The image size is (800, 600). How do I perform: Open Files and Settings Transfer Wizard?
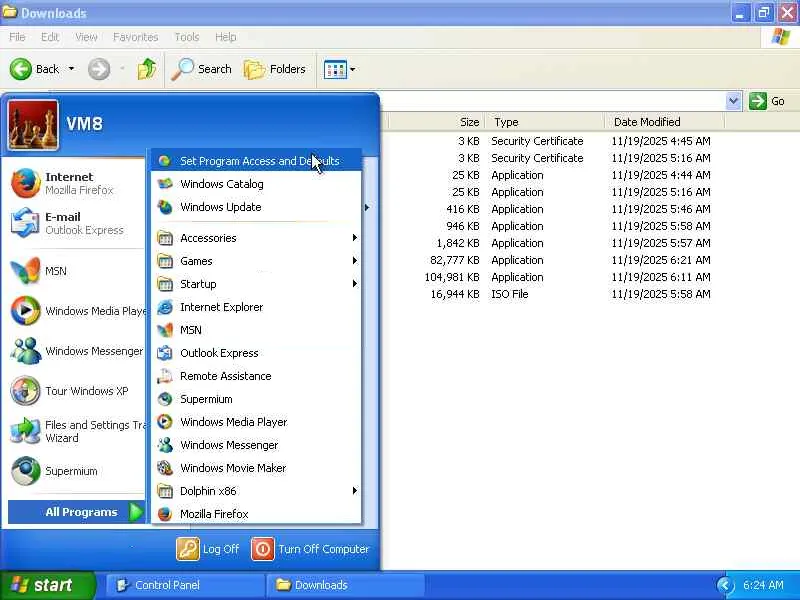(77, 431)
